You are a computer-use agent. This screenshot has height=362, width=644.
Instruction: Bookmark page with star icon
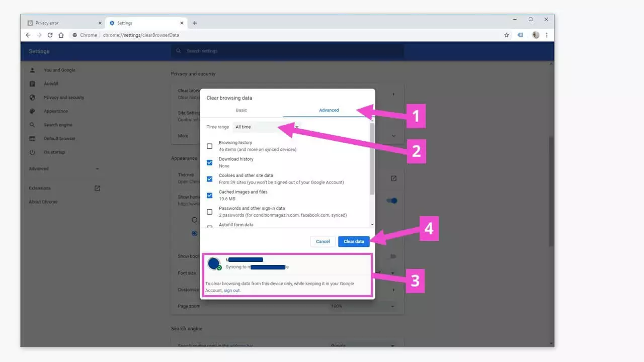tap(507, 35)
